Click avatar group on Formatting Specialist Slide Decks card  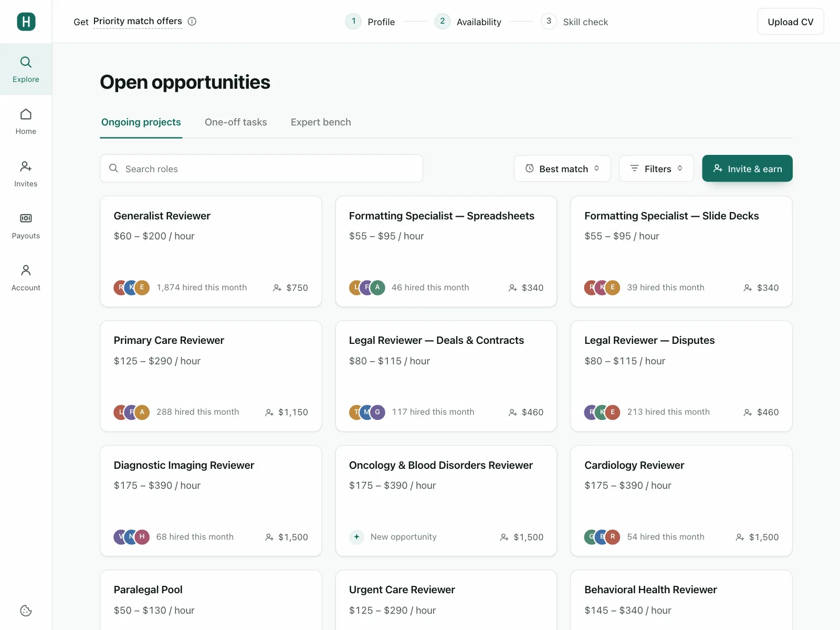(x=603, y=287)
